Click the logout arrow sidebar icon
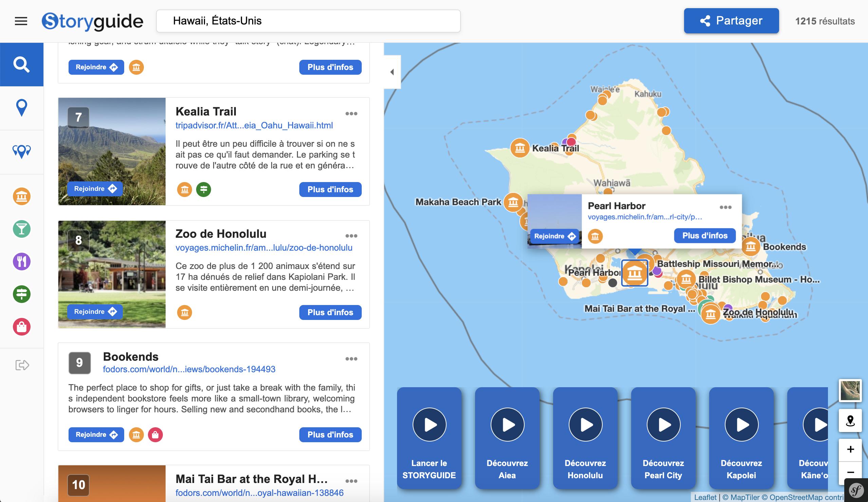Image resolution: width=868 pixels, height=502 pixels. pyautogui.click(x=22, y=365)
